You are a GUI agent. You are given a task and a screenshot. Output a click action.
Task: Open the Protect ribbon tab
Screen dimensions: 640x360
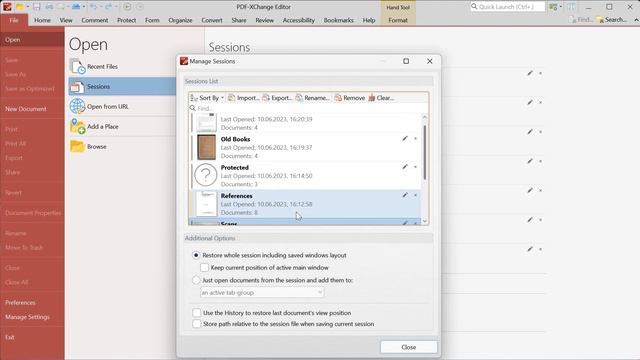[x=127, y=20]
